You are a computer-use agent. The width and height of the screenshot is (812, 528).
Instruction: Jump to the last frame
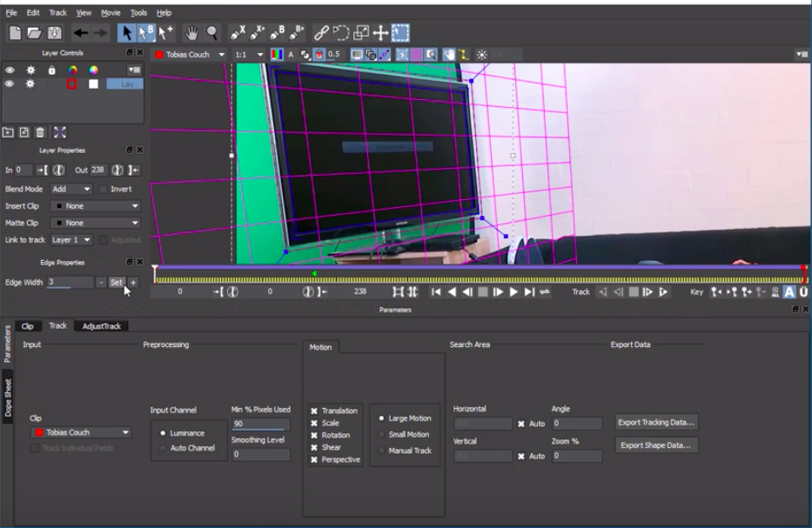coord(529,292)
